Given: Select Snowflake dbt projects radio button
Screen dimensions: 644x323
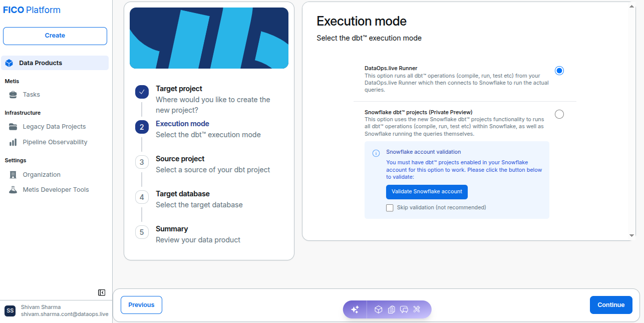Looking at the screenshot, I should click(x=559, y=114).
